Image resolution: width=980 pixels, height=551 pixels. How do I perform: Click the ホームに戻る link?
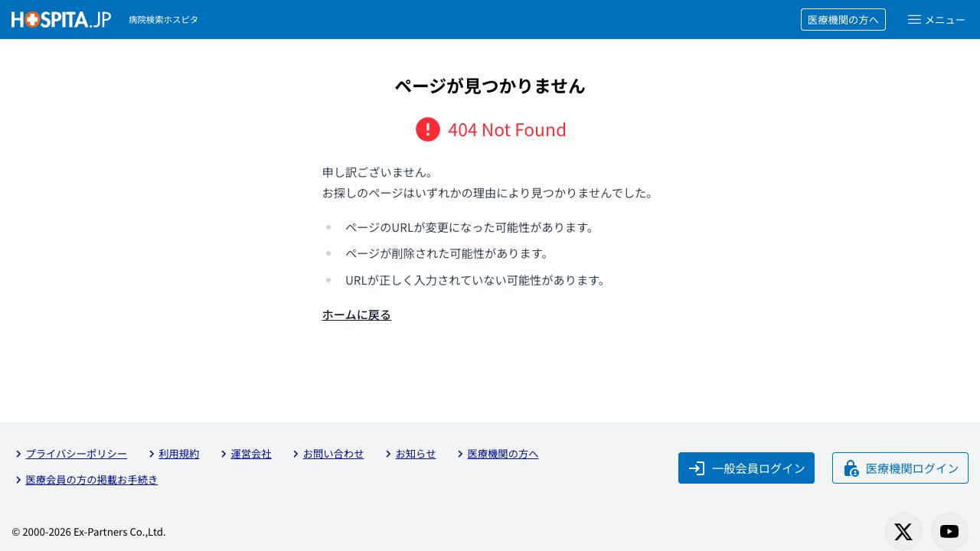[x=357, y=315]
